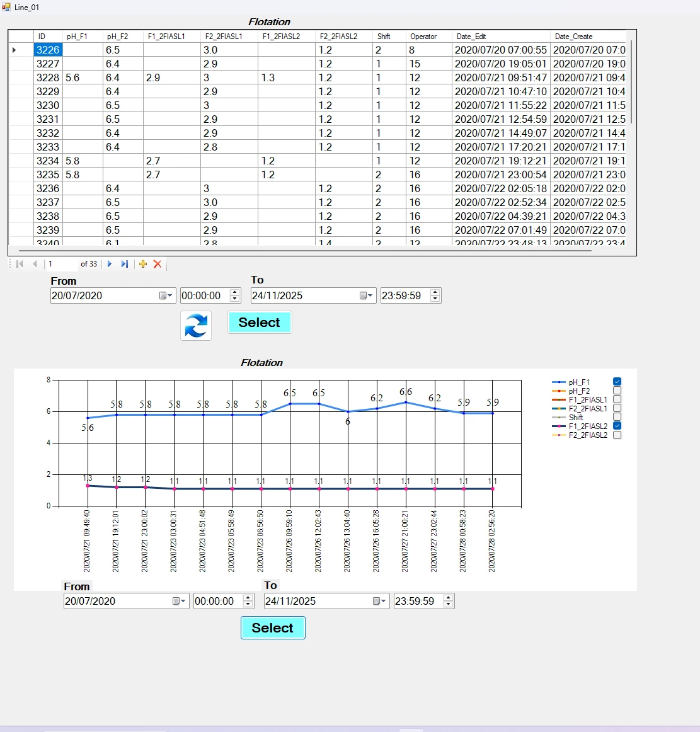Jump to the last record in navigator
Screen dimensions: 700x732
125,264
